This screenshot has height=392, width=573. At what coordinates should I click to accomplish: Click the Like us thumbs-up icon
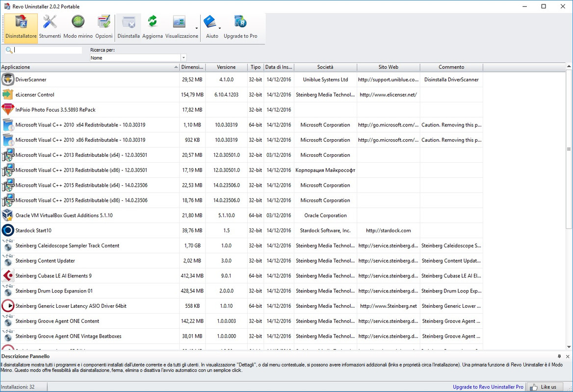click(x=534, y=387)
